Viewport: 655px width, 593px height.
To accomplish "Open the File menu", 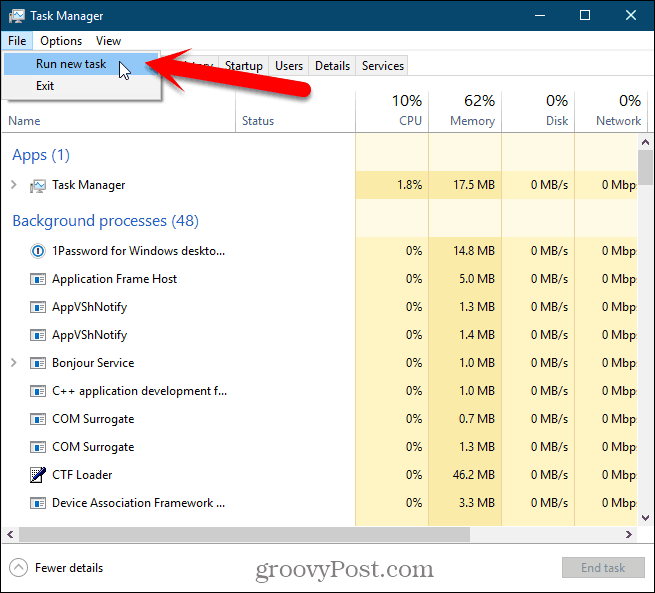I will click(x=17, y=41).
